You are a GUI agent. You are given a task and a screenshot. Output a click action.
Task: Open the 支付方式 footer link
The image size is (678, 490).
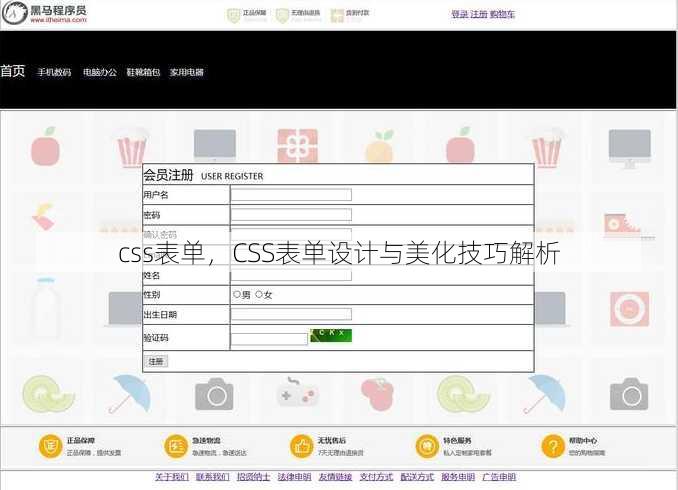[376, 477]
